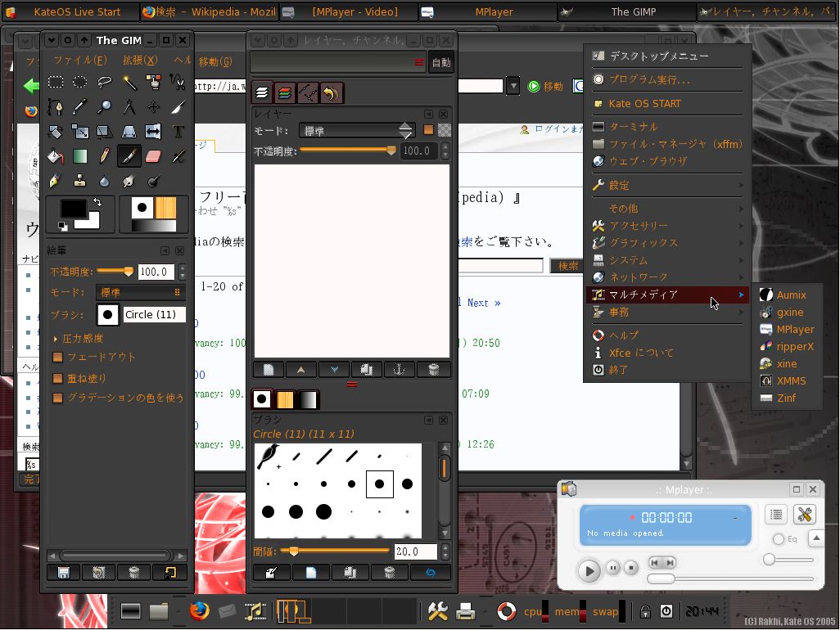
Task: Choose the Fuzzy Select magic wand tool
Action: 129,82
